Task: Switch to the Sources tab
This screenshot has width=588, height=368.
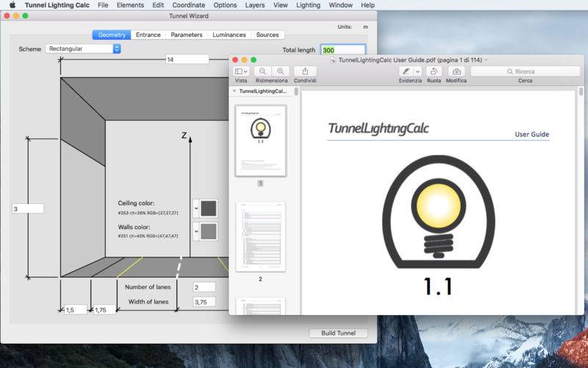Action: pos(268,35)
